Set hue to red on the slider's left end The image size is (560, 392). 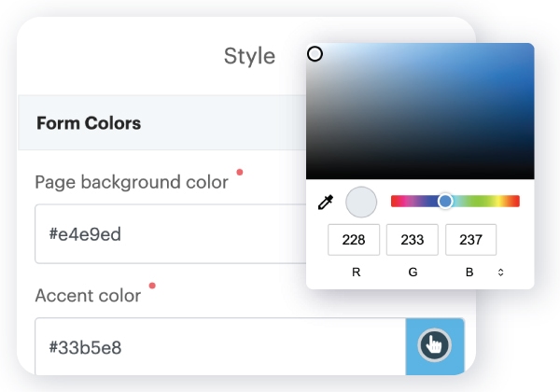[x=394, y=201]
